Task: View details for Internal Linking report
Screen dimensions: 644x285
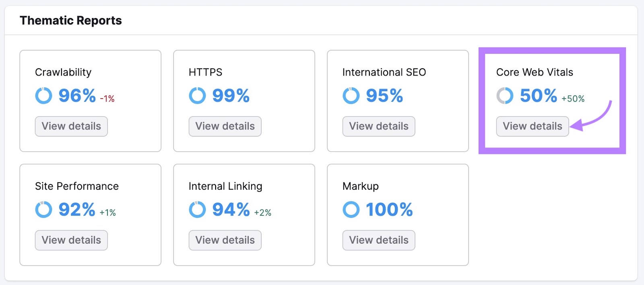Action: pyautogui.click(x=225, y=240)
